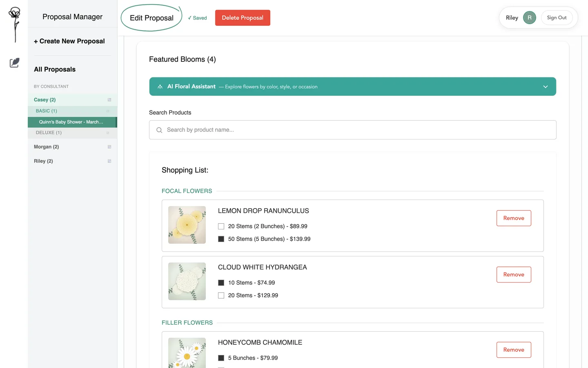
Task: Uncheck 10 Stems - $74.99 option
Action: [221, 283]
